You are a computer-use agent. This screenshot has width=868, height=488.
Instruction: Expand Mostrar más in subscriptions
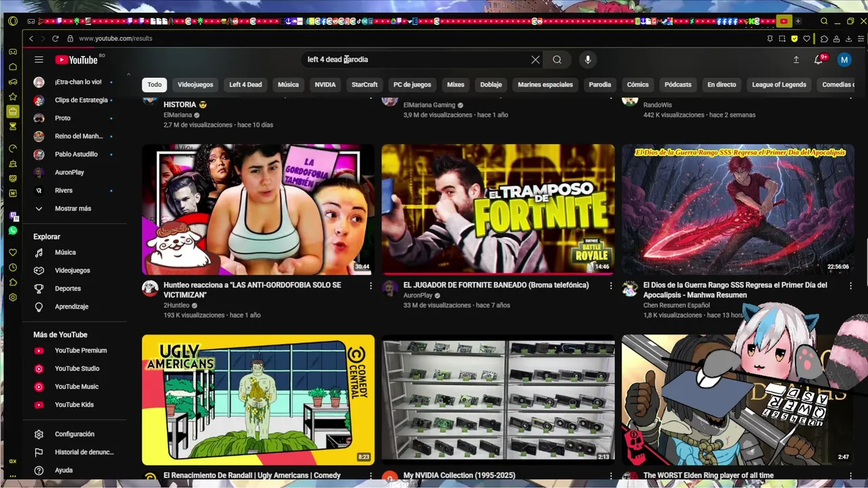click(x=73, y=209)
